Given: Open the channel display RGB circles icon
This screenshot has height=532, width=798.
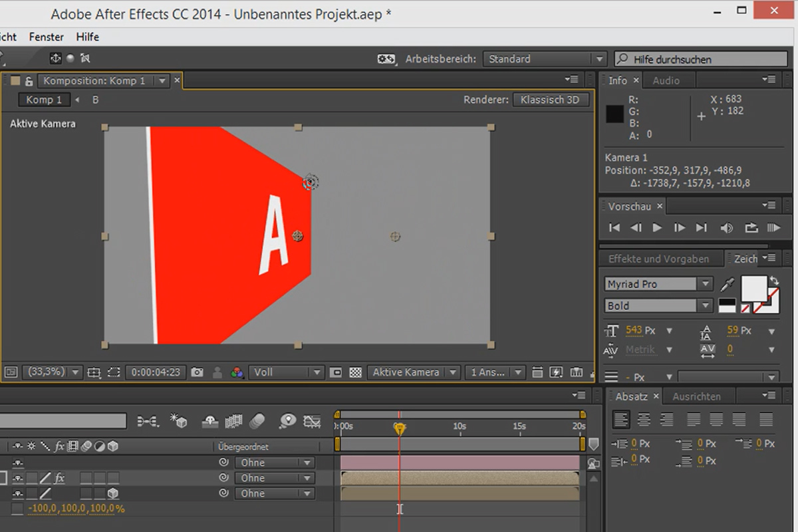Looking at the screenshot, I should [x=237, y=372].
